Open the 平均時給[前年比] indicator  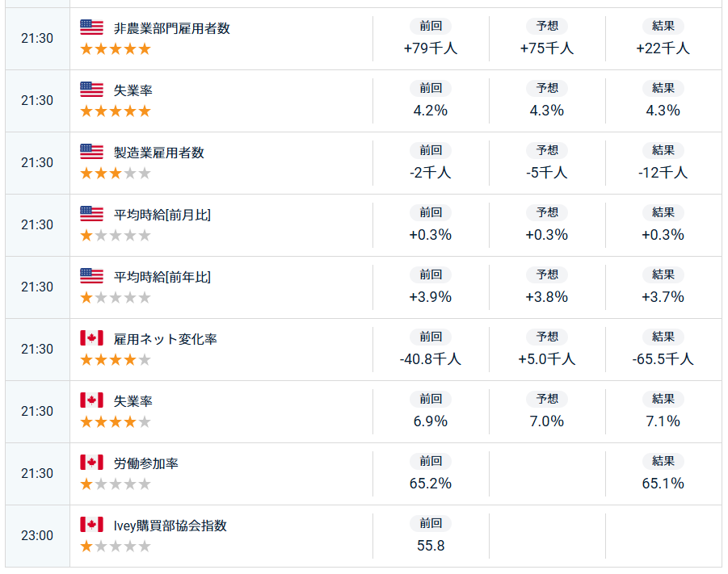click(162, 277)
